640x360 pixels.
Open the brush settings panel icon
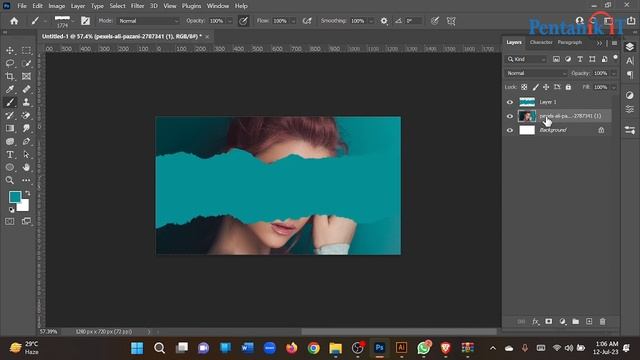[x=85, y=21]
